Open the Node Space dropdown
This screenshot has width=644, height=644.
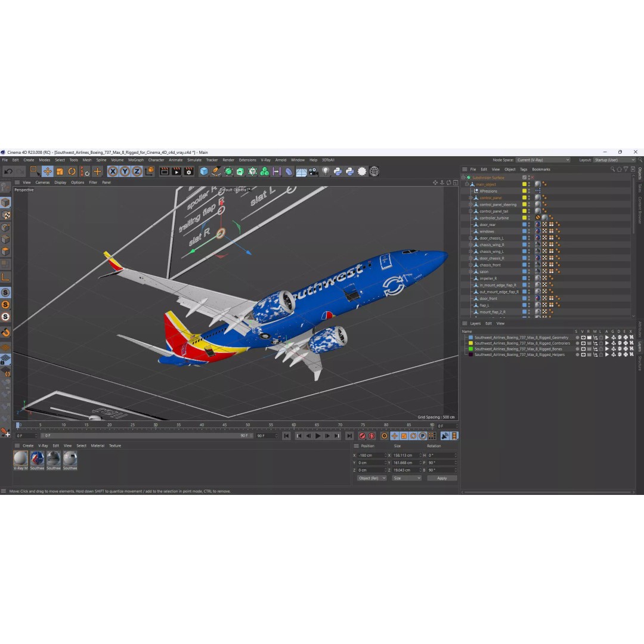(543, 160)
